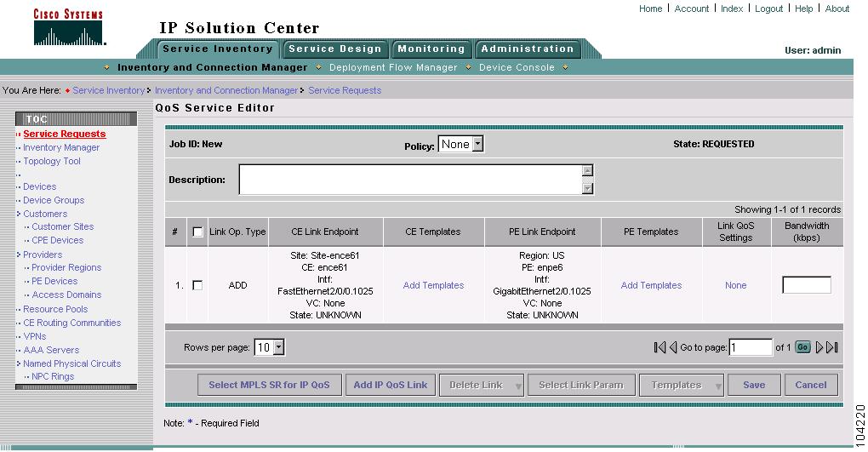Go to previous page arrow icon
The width and height of the screenshot is (868, 452).
pyautogui.click(x=673, y=347)
